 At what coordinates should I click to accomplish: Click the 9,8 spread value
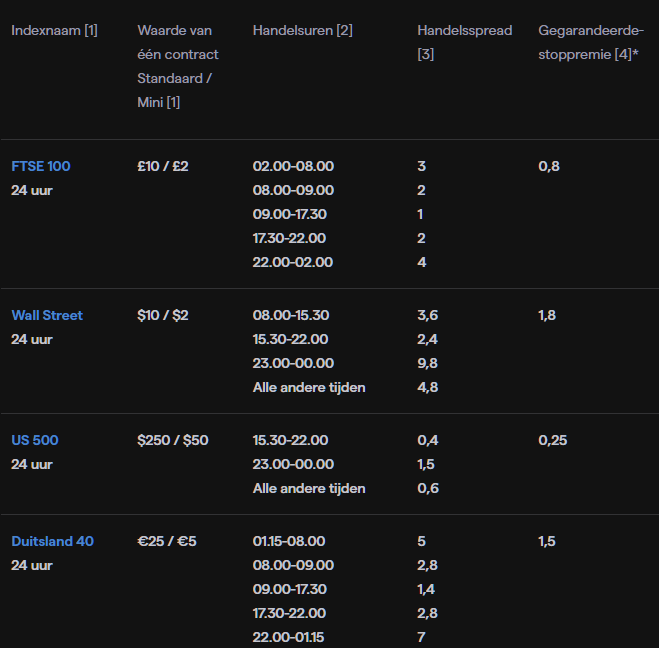tap(427, 363)
